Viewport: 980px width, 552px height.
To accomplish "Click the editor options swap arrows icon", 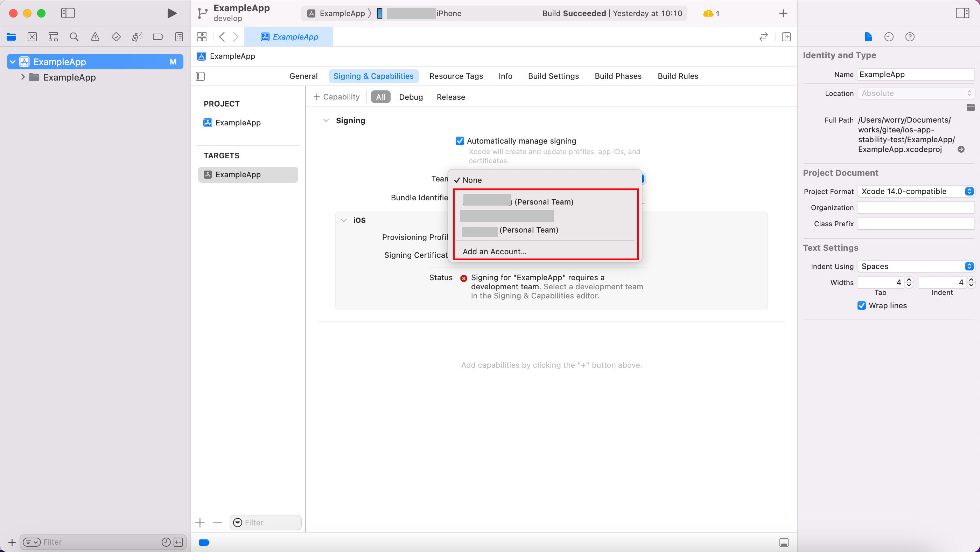I will tap(764, 37).
